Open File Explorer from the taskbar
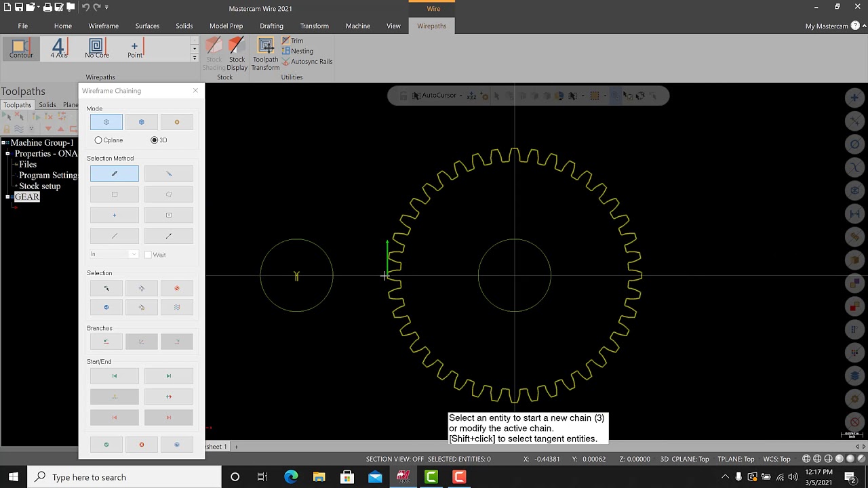868x488 pixels. [319, 477]
